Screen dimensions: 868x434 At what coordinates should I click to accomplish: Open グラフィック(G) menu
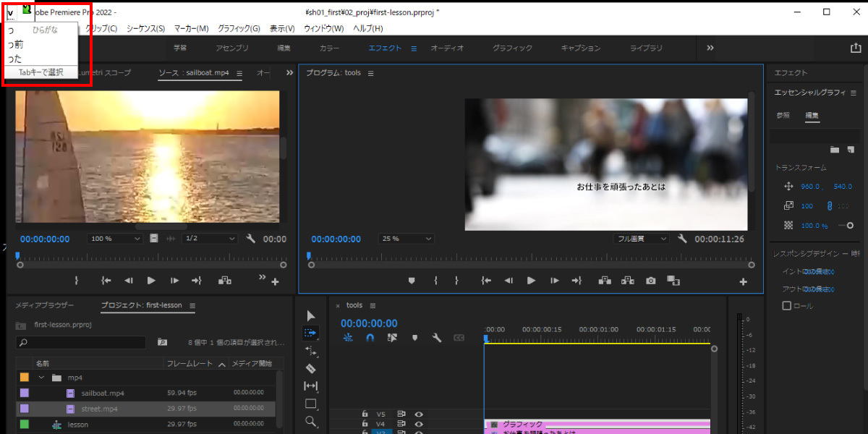coord(239,28)
